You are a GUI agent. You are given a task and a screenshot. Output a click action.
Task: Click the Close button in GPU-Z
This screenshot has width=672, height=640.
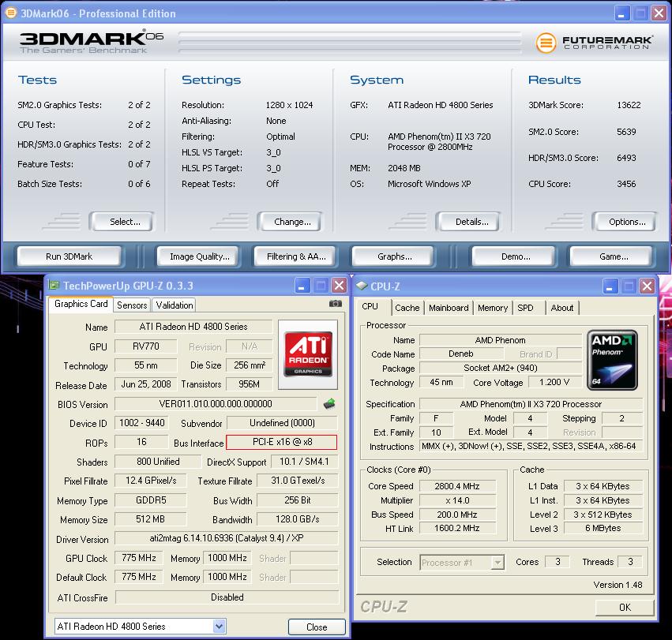317,627
